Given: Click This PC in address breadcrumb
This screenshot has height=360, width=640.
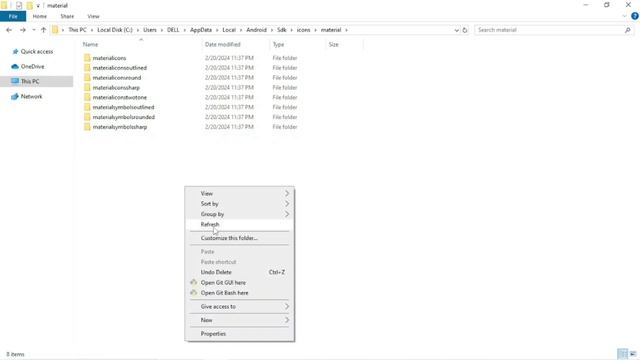Looking at the screenshot, I should tap(78, 30).
